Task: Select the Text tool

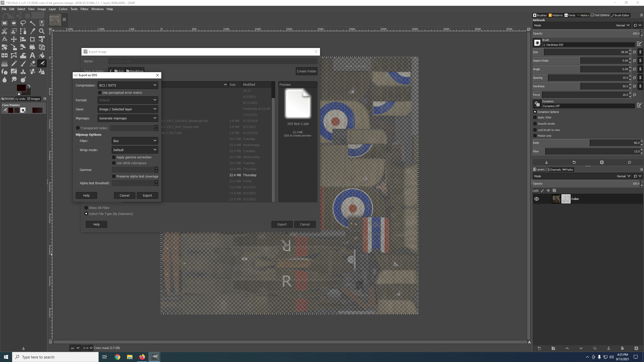Action: [x=32, y=55]
